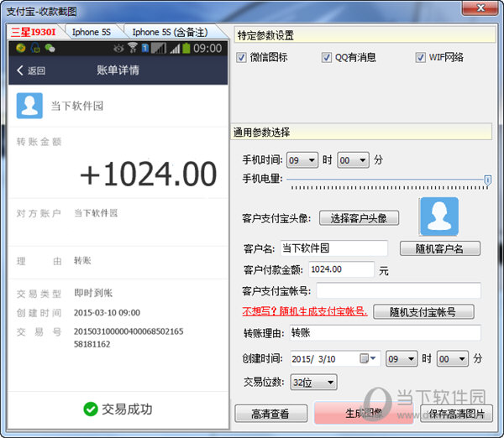504x438 pixels.
Task: Click the transaction number 201503100000400068502165
Action: pos(129,331)
